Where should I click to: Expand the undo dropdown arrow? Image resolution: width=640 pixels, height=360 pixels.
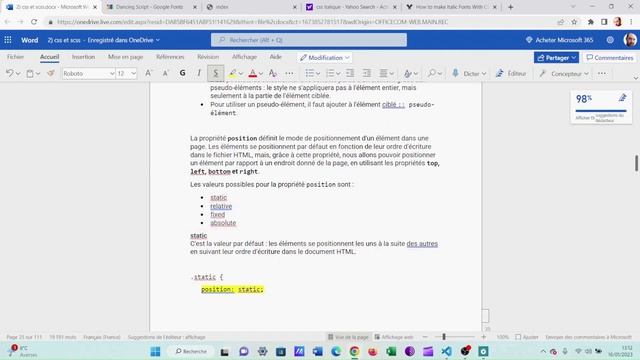pos(18,74)
